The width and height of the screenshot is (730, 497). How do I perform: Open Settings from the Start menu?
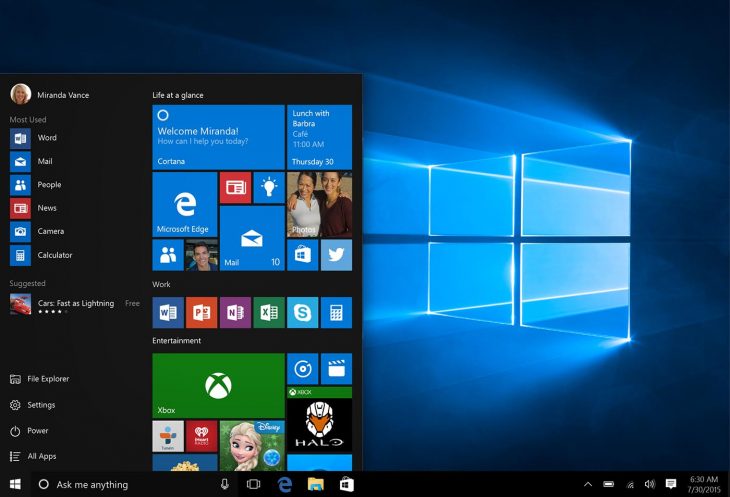click(33, 405)
